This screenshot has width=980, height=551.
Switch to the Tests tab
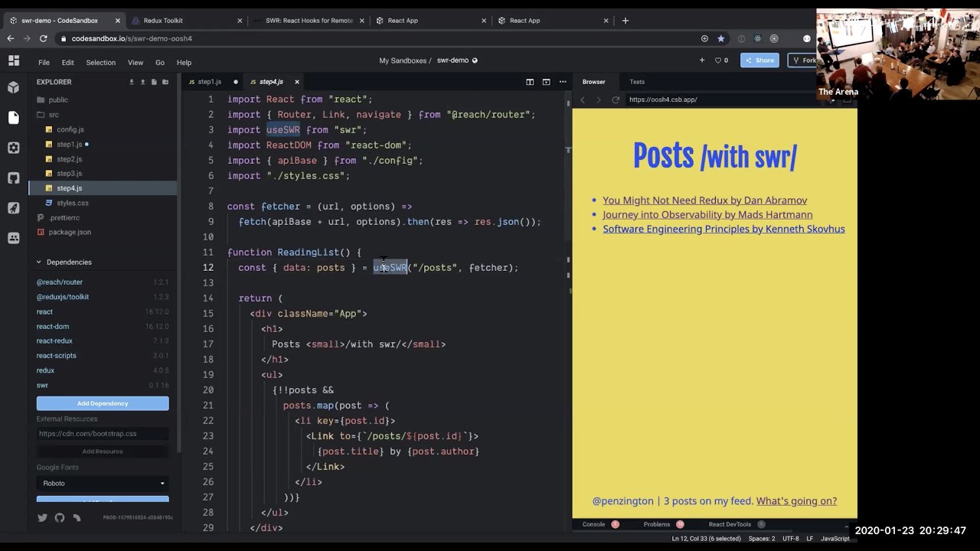tap(637, 82)
